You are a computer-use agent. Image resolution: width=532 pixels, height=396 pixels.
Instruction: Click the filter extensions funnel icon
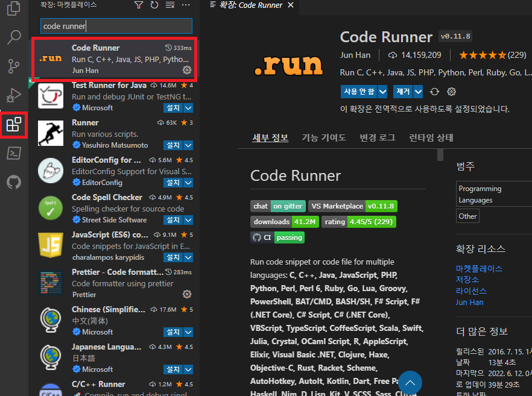(x=139, y=5)
